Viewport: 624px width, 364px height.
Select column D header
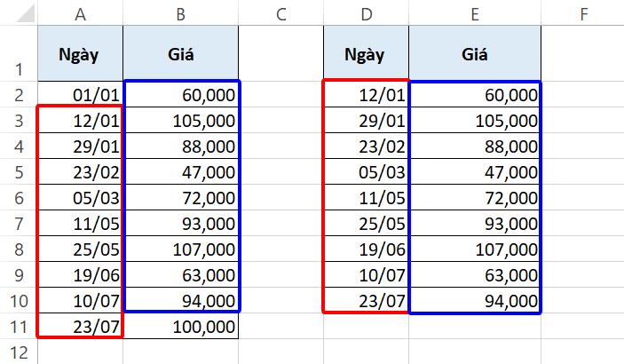[366, 12]
